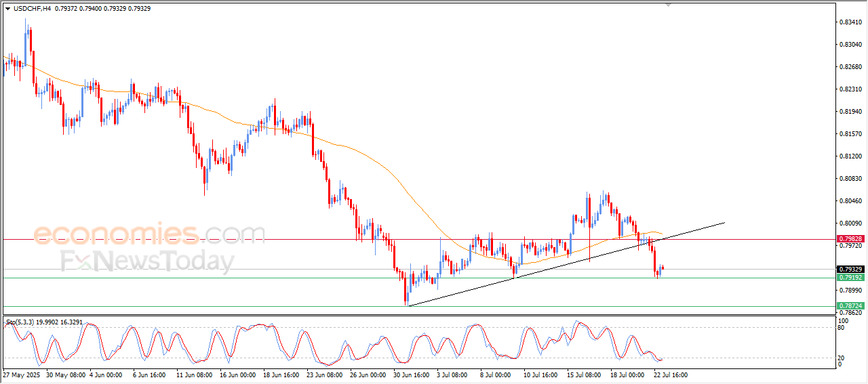Click the 0.82680 price axis label
The width and height of the screenshot is (868, 384).
click(850, 67)
